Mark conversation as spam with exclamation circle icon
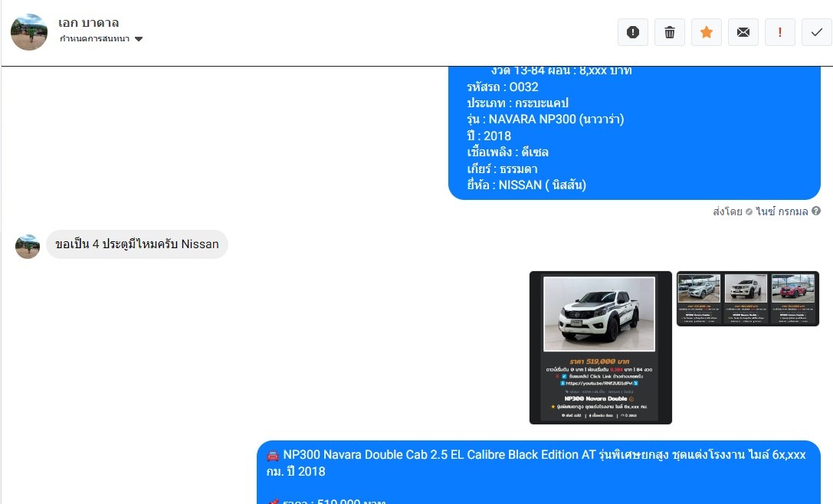Screen dimensions: 833x504 633,32
